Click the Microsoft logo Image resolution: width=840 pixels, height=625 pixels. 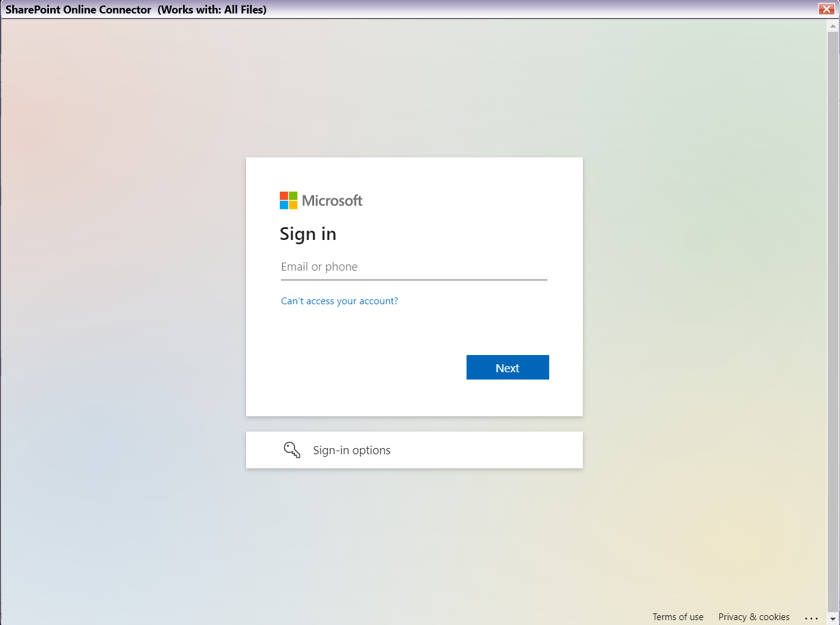click(x=321, y=200)
